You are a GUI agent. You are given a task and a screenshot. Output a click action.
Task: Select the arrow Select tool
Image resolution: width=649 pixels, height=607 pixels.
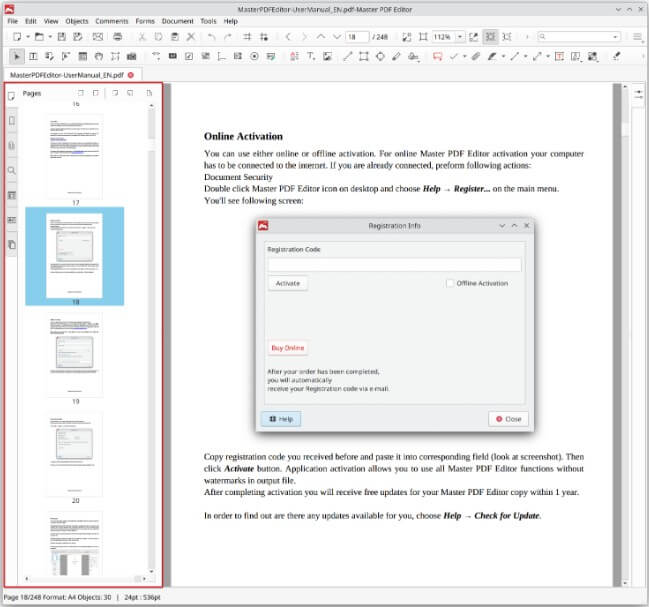coord(17,56)
